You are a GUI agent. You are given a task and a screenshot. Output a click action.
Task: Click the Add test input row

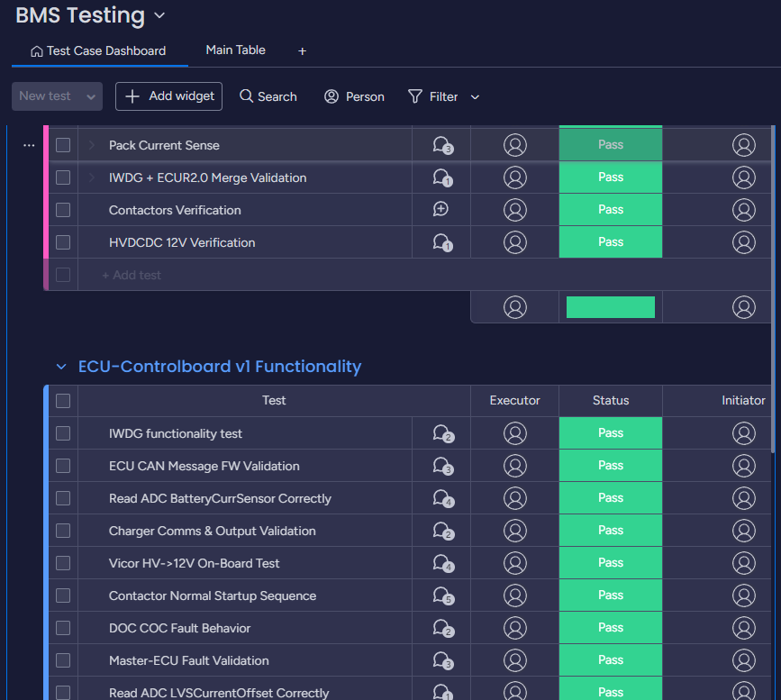pos(132,275)
